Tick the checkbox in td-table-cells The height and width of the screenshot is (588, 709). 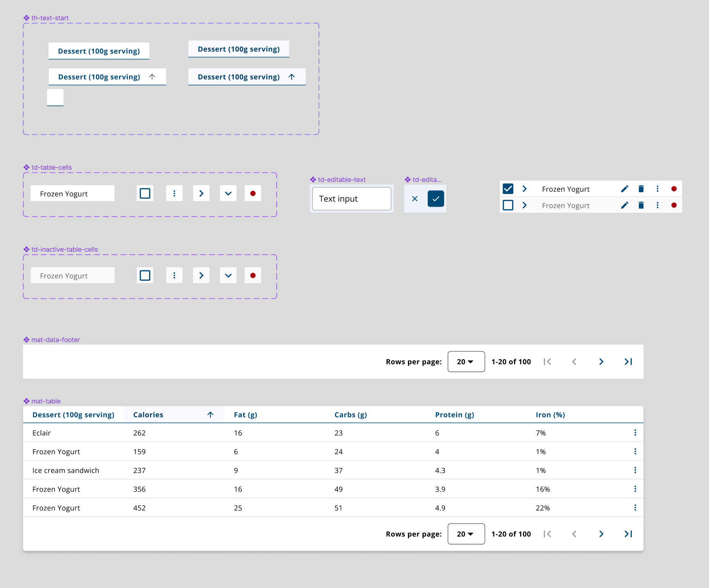[x=145, y=193]
